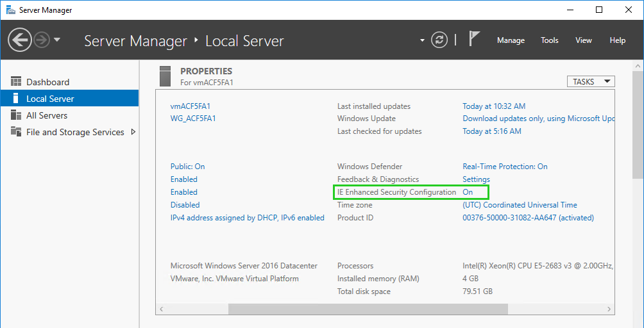Toggle IE Enhanced Security Configuration On link
The image size is (644, 328).
(x=468, y=192)
